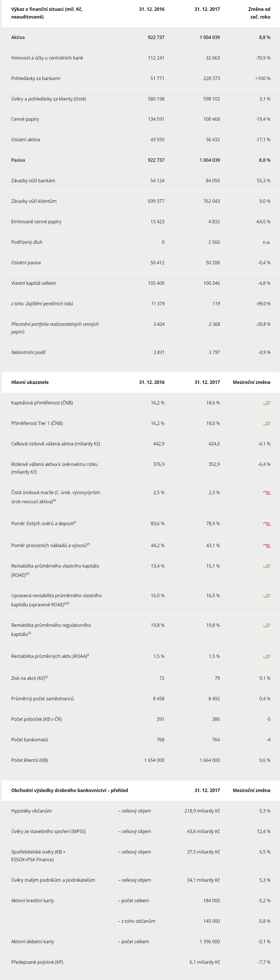Click red down arrow for Čistá úroková marže
The width and height of the screenshot is (280, 980).
pos(267,493)
